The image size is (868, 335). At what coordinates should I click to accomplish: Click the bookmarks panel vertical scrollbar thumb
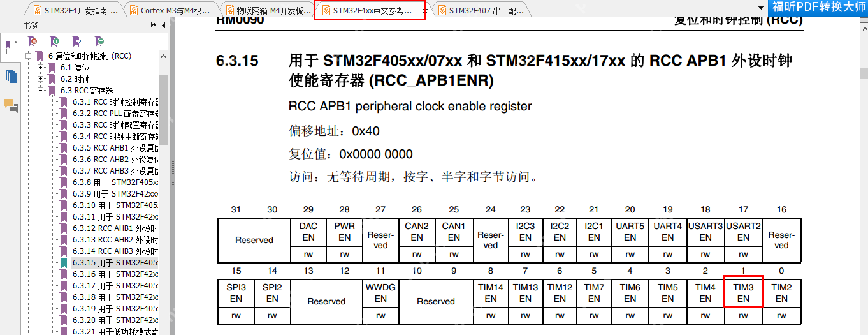pyautogui.click(x=163, y=110)
